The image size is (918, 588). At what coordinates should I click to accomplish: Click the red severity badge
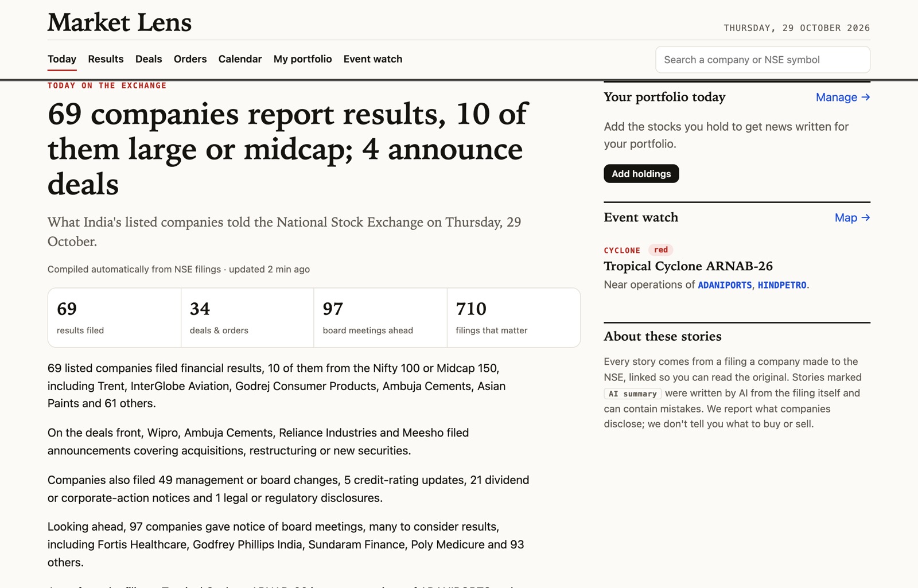661,250
